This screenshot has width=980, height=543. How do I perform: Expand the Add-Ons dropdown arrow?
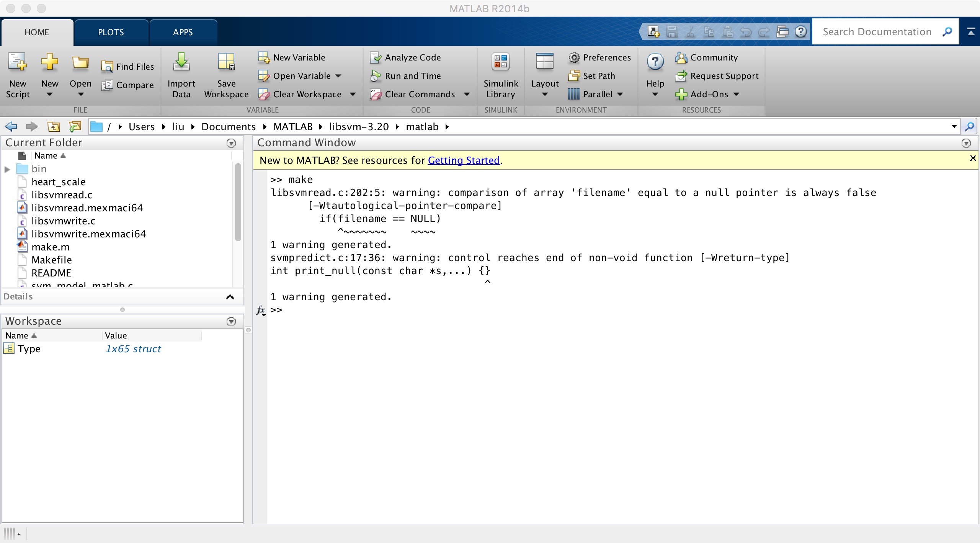click(x=737, y=94)
